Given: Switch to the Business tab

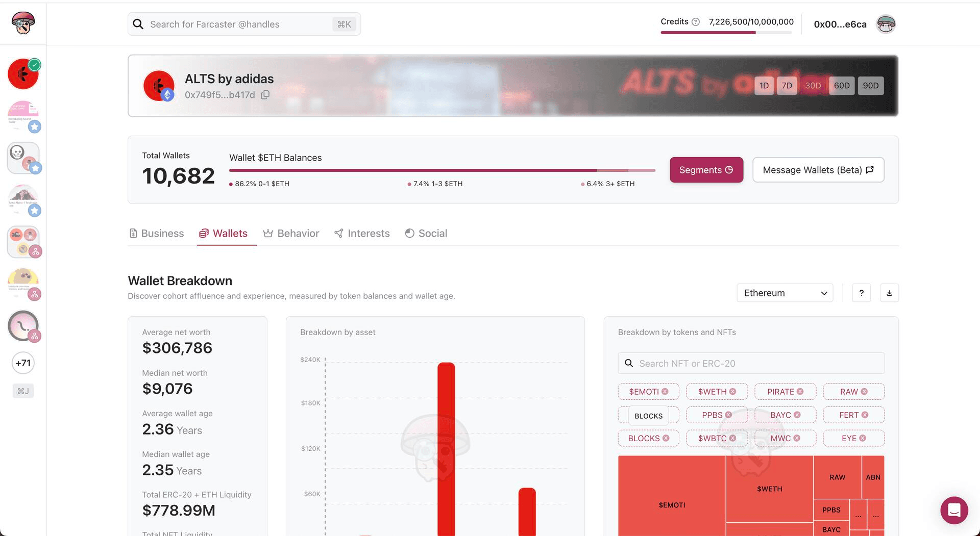Looking at the screenshot, I should pyautogui.click(x=157, y=233).
